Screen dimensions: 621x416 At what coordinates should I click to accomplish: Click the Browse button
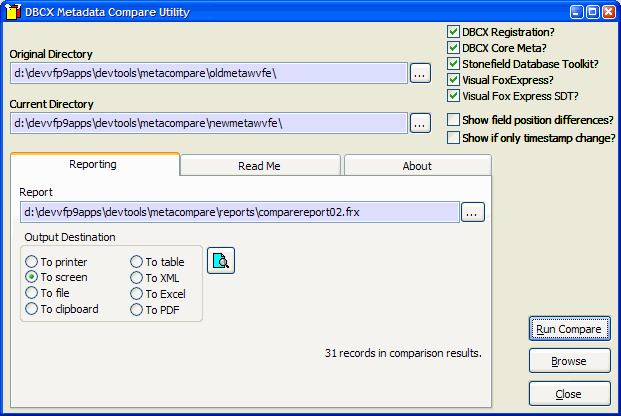pyautogui.click(x=569, y=361)
